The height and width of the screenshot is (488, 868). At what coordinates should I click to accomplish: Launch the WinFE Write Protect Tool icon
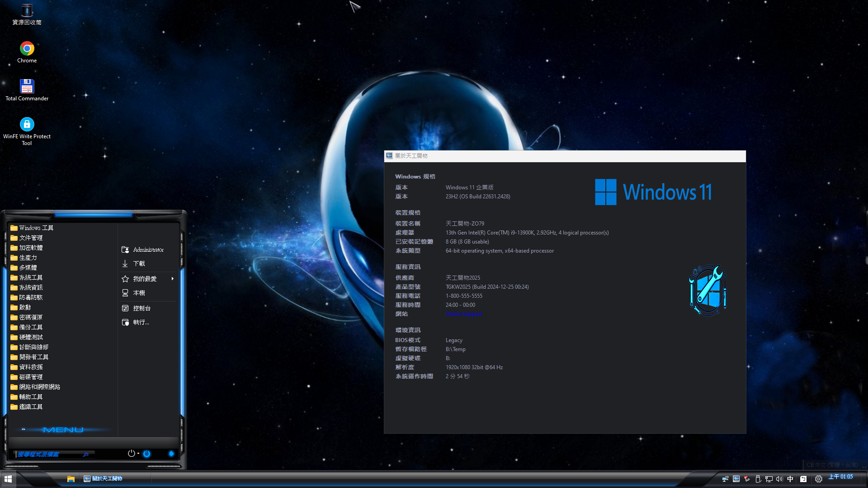click(x=27, y=125)
